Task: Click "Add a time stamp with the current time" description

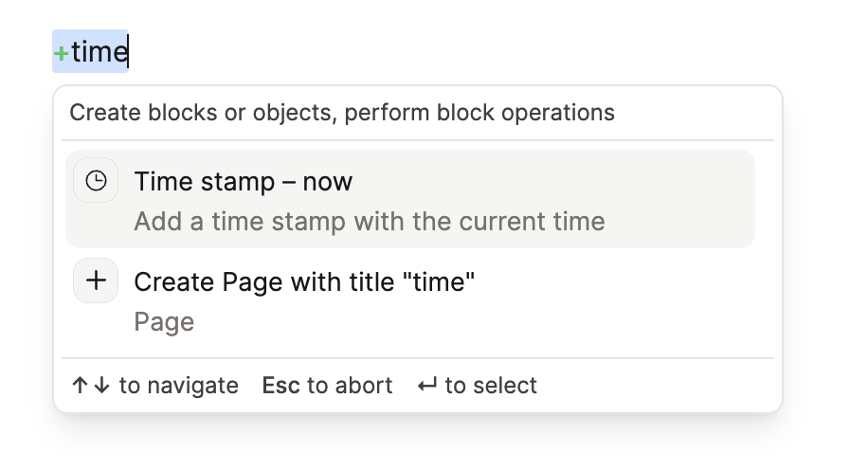Action: click(369, 222)
